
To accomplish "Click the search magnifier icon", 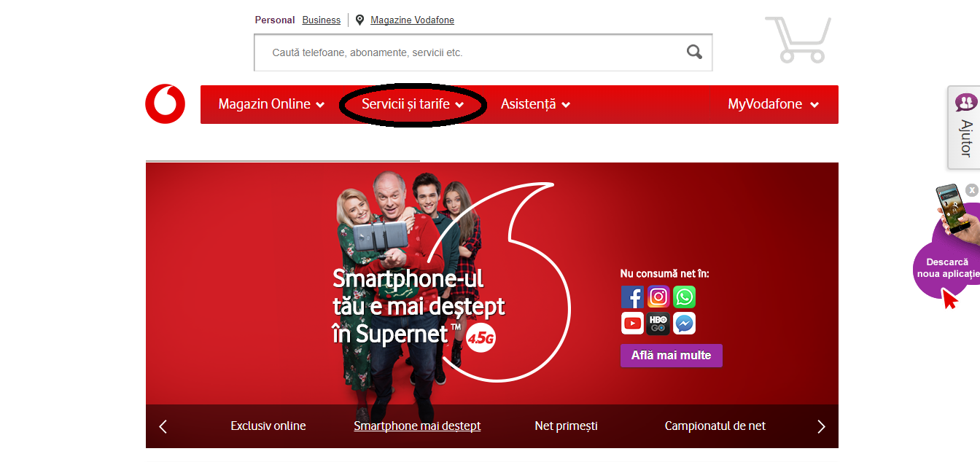I will [x=694, y=52].
